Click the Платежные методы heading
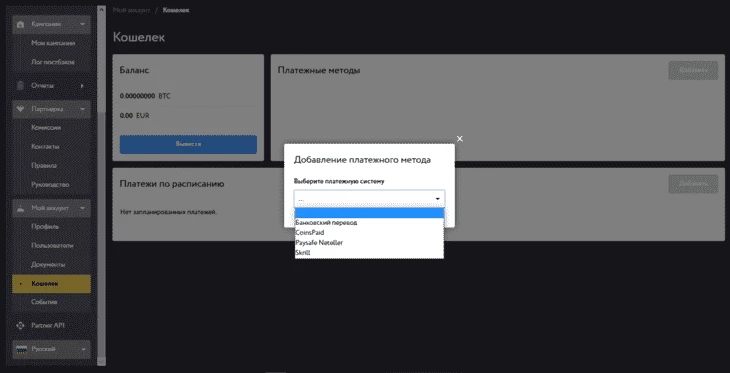730x373 pixels. coord(319,70)
